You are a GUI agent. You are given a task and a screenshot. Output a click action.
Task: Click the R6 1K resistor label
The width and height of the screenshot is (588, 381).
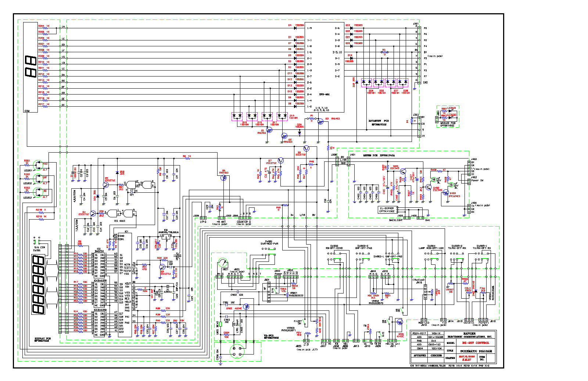click(187, 156)
